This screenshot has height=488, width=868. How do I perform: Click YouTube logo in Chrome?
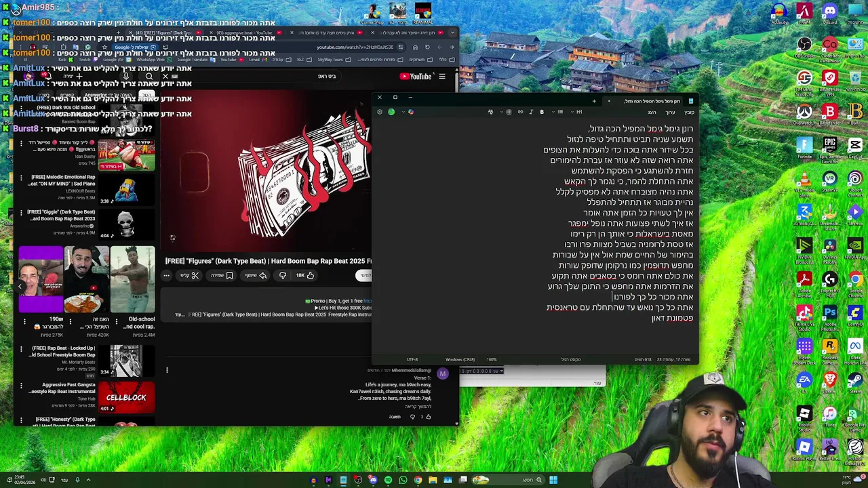[415, 76]
